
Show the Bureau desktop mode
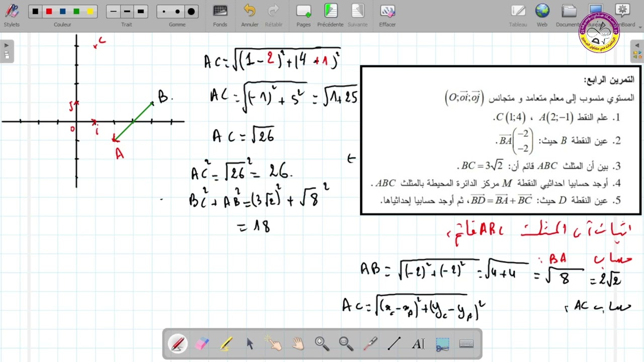[x=595, y=16]
